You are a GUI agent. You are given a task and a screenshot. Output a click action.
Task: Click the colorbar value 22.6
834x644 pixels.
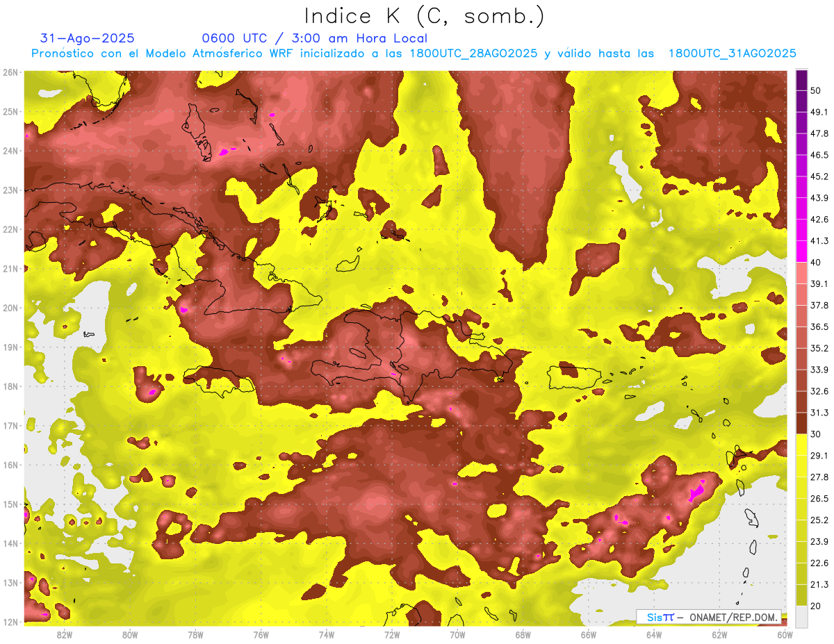coord(819,563)
